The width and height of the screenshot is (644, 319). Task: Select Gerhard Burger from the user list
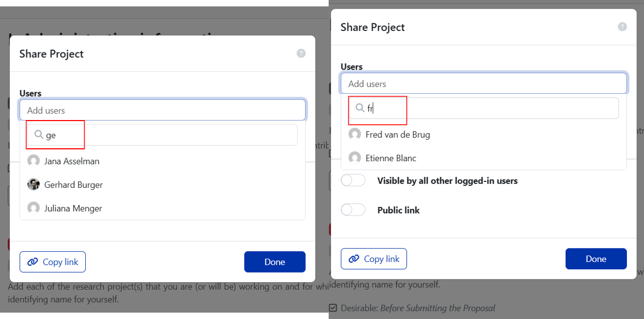[74, 185]
